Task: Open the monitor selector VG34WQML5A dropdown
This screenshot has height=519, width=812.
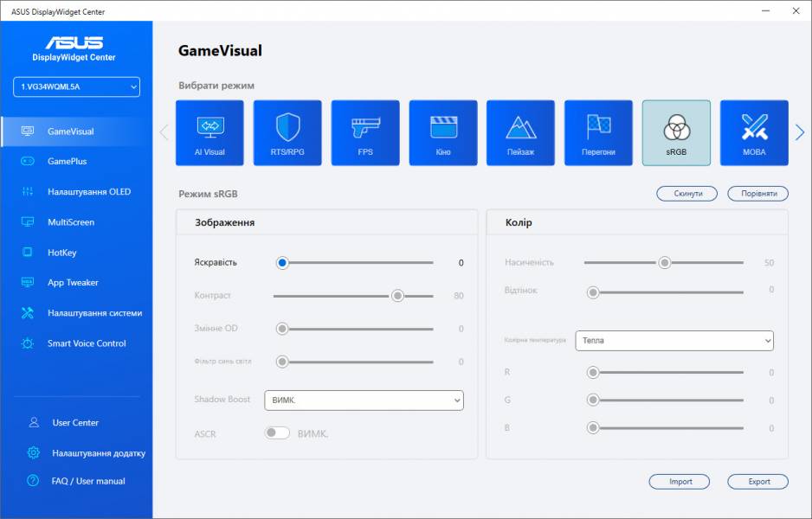Action: (x=76, y=86)
